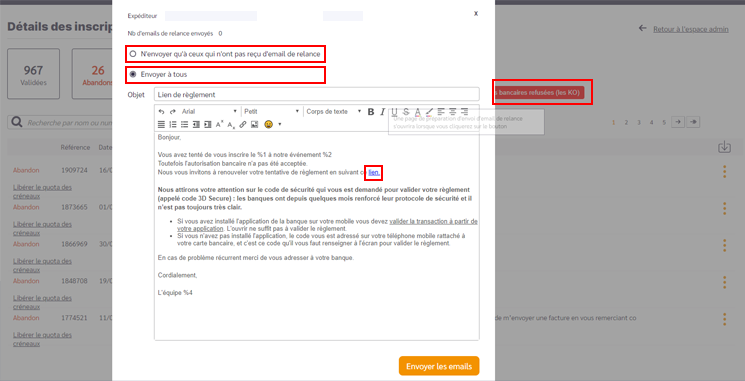Increase indent of the paragraph
The width and height of the screenshot is (745, 381).
(x=208, y=124)
